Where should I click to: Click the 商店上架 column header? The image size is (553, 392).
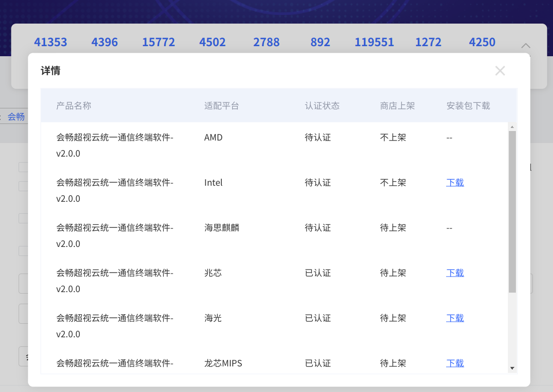[x=397, y=105]
